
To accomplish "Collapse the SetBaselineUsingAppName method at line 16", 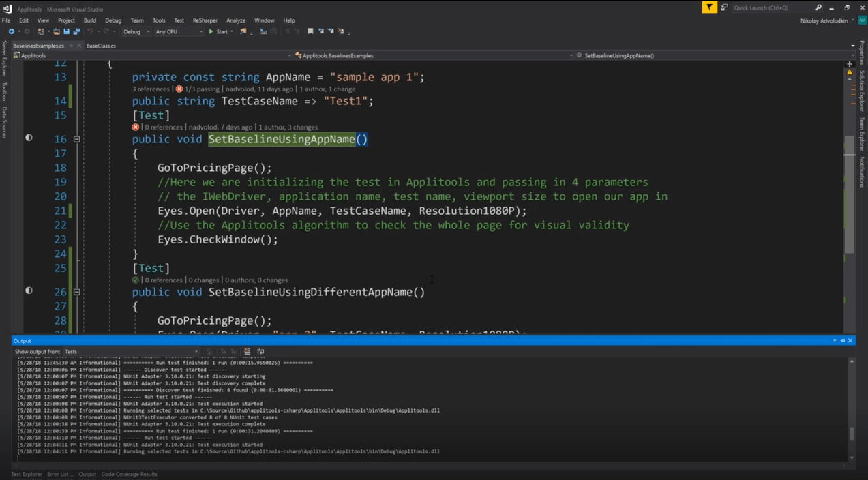I will (76, 139).
